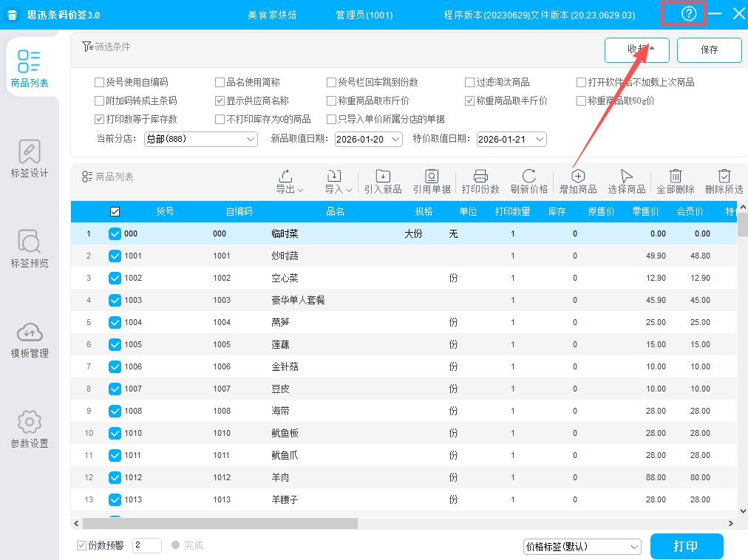This screenshot has width=748, height=560.
Task: Click the 选择商品 cursor icon
Action: (x=627, y=177)
